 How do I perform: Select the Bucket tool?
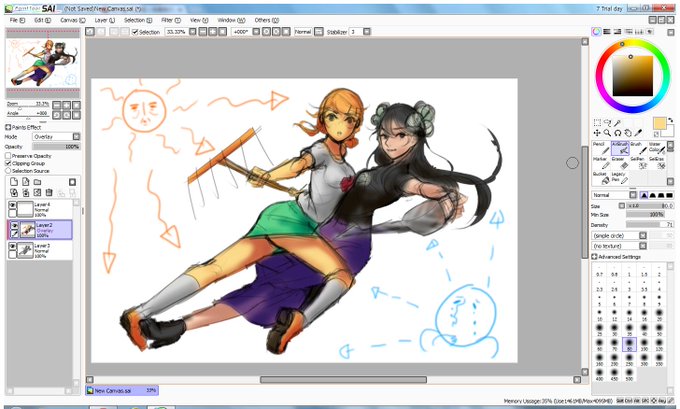[x=601, y=178]
